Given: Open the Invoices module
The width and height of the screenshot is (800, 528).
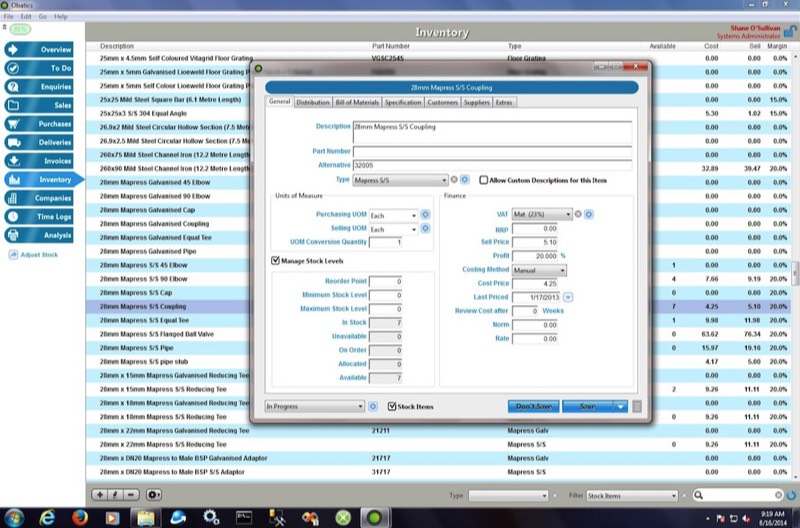Looking at the screenshot, I should tap(39, 161).
